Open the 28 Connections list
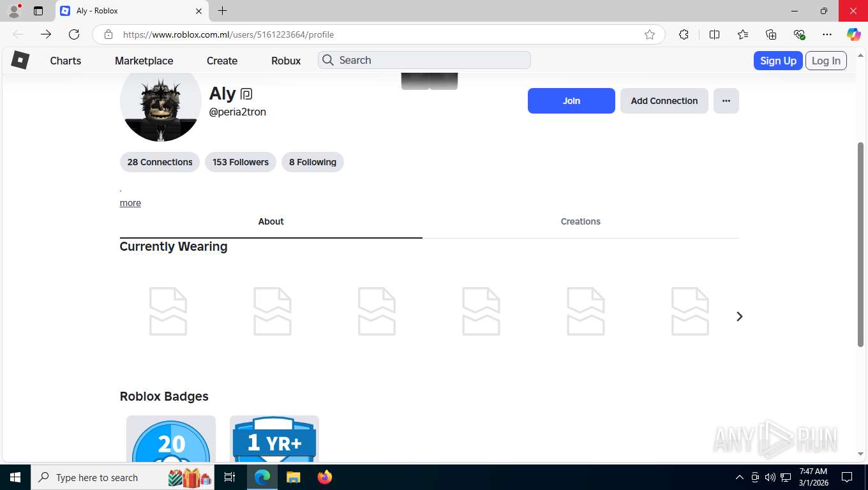This screenshot has width=868, height=490. (x=160, y=162)
